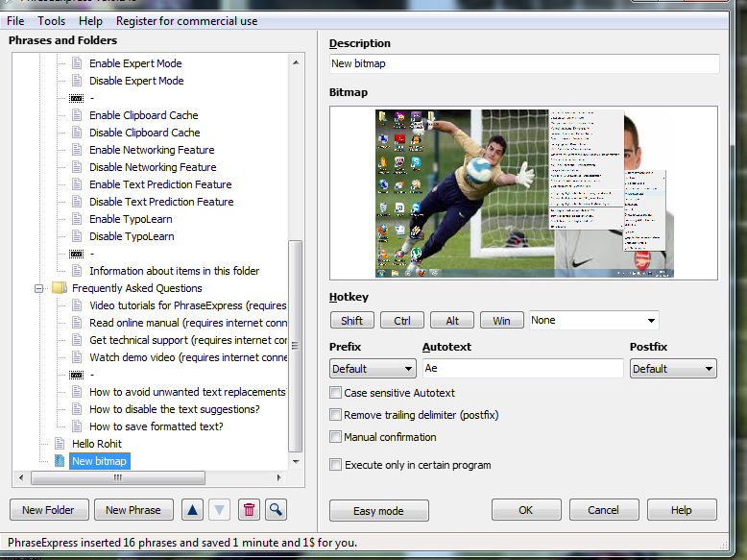The height and width of the screenshot is (560, 747).
Task: Open the Prefix dropdown
Action: pos(372,369)
